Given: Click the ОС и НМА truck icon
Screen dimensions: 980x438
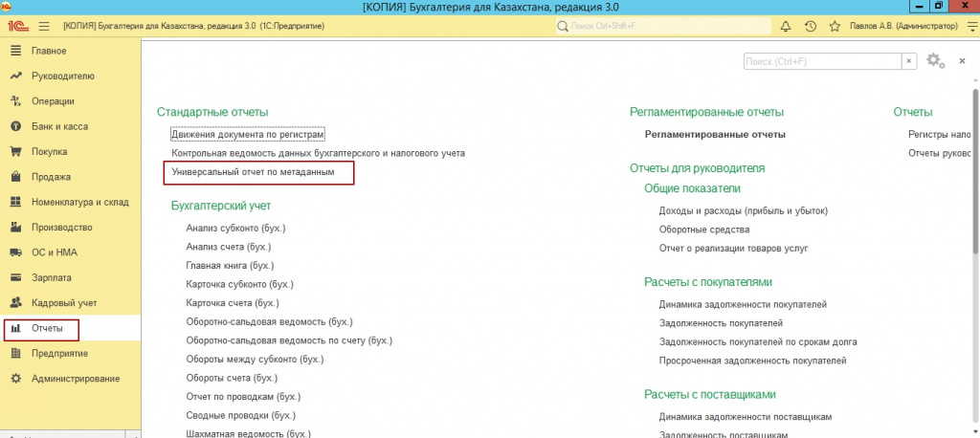Looking at the screenshot, I should (17, 252).
